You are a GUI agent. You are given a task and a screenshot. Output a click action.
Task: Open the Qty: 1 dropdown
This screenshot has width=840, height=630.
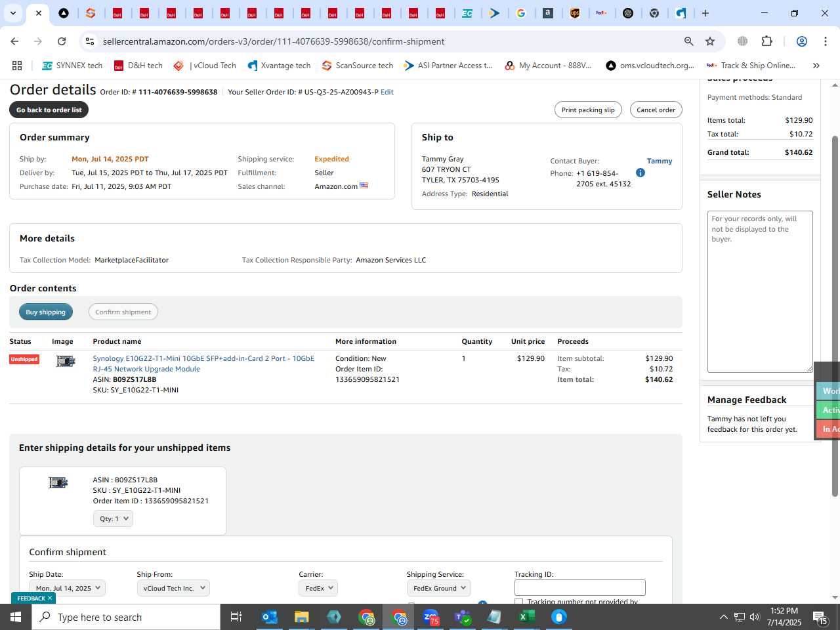pos(113,518)
